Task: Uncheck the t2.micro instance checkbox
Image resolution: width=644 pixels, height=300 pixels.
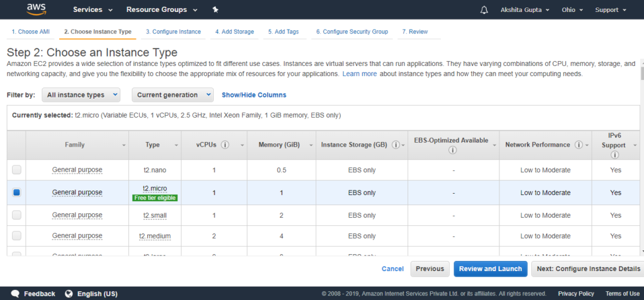Action: [x=16, y=192]
